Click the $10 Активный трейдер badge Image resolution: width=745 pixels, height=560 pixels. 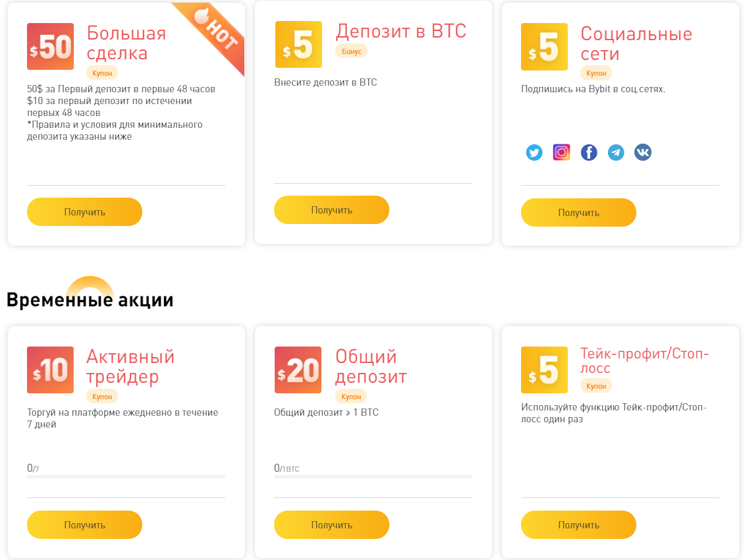50,370
